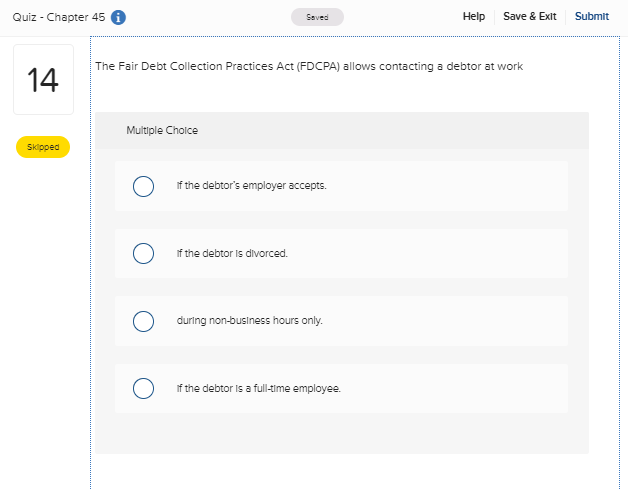Click the last answer option card
This screenshot has height=489, width=628.
tap(341, 388)
